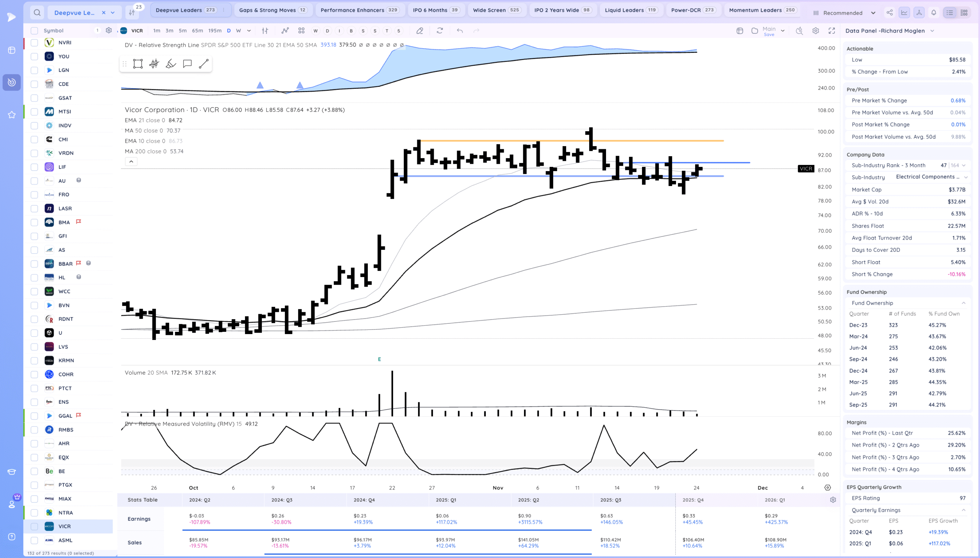Click the share icon in top bar

(889, 13)
